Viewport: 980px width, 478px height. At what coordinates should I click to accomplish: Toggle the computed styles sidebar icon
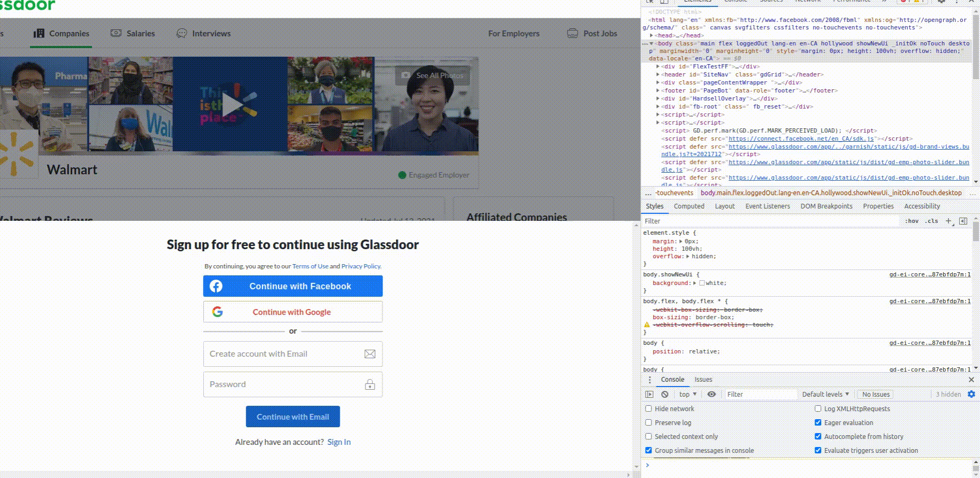pos(963,221)
